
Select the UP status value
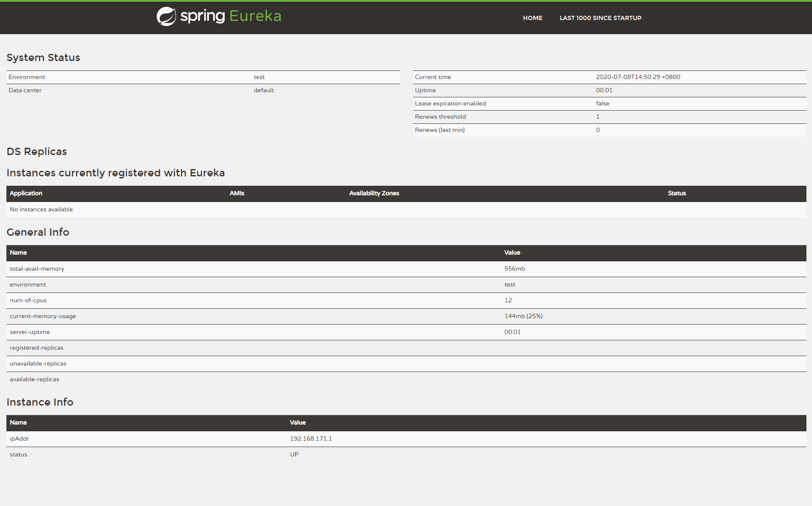[294, 454]
